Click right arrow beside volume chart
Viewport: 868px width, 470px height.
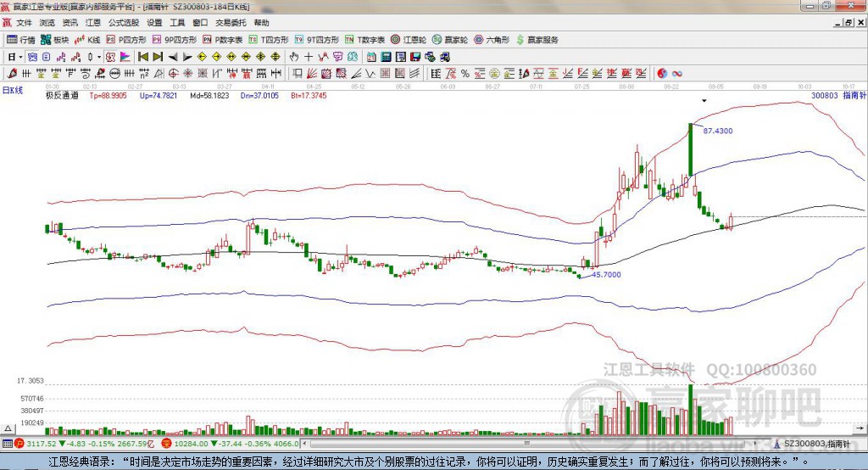[x=860, y=428]
